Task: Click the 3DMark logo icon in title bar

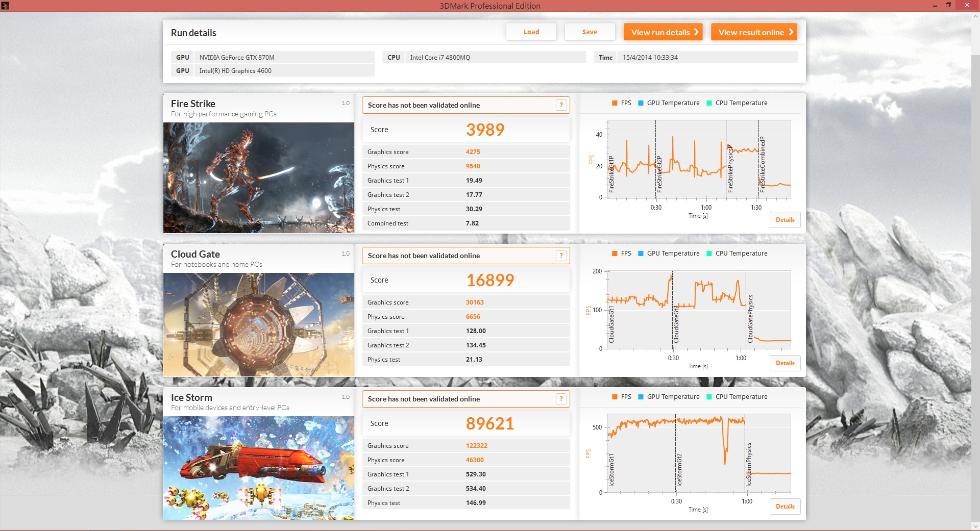Action: pyautogui.click(x=5, y=6)
